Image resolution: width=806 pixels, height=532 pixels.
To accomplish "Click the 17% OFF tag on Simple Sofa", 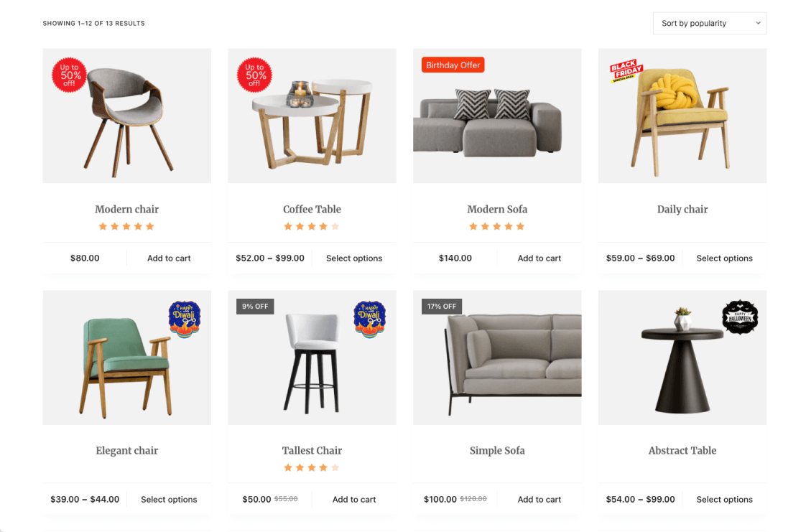I will 442,307.
